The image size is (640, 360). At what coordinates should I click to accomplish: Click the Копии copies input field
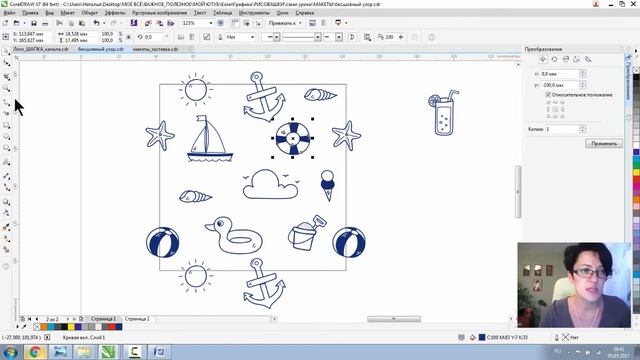point(562,129)
